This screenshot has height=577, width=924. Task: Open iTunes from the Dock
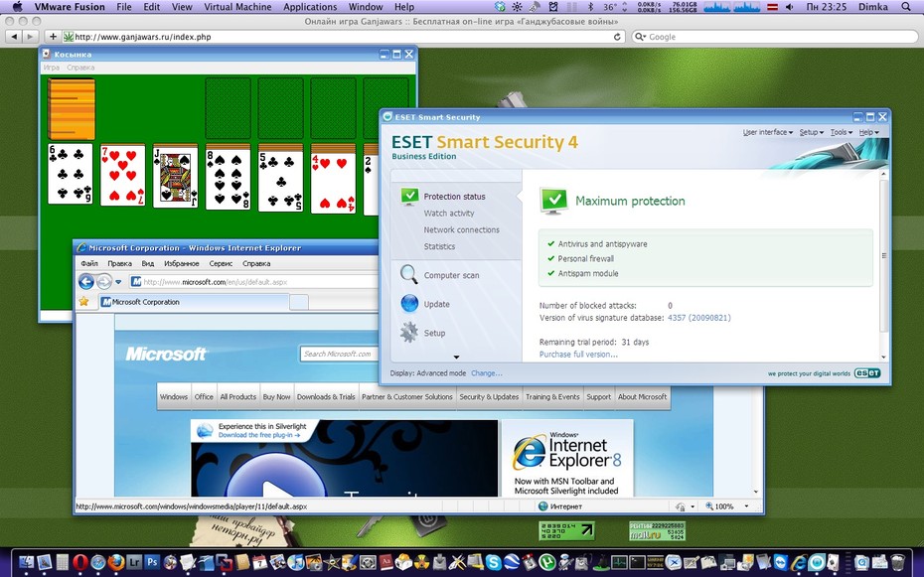(x=296, y=562)
